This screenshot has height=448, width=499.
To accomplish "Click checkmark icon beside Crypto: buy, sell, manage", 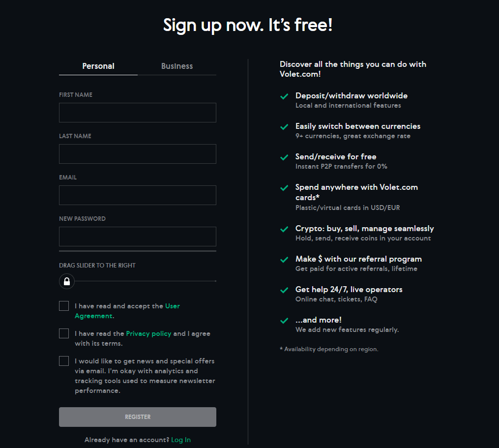I will coord(284,229).
